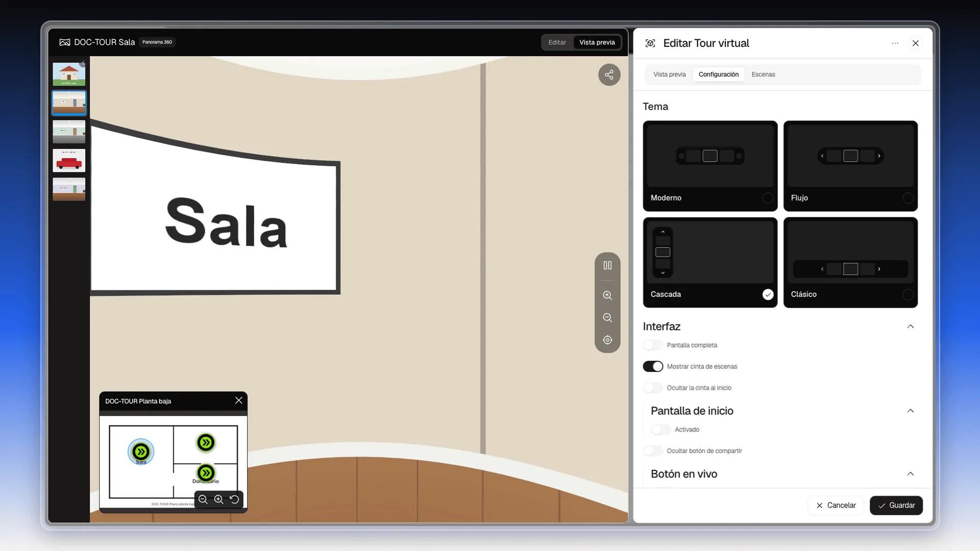Image resolution: width=980 pixels, height=551 pixels.
Task: Click the recenter target icon
Action: pos(607,340)
